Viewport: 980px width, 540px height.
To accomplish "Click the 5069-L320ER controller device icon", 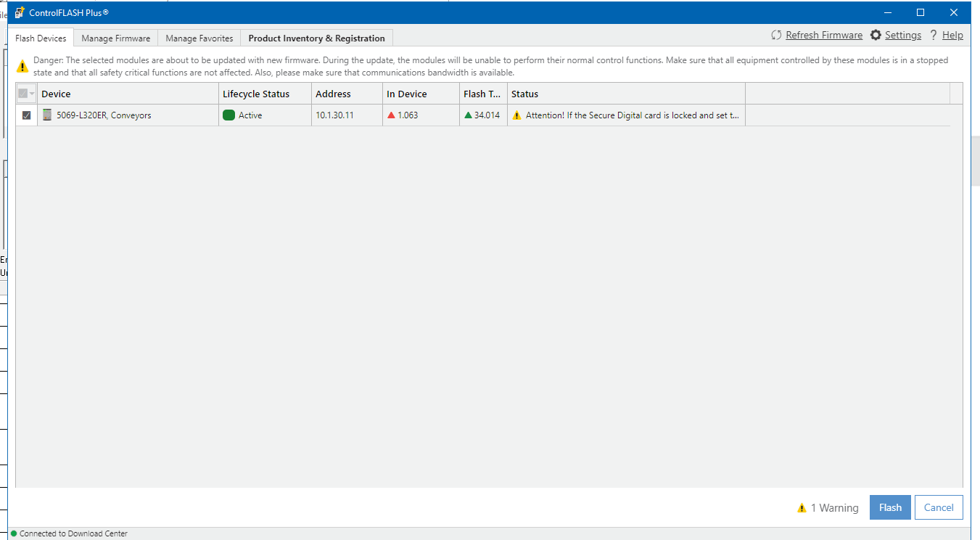I will pos(47,115).
